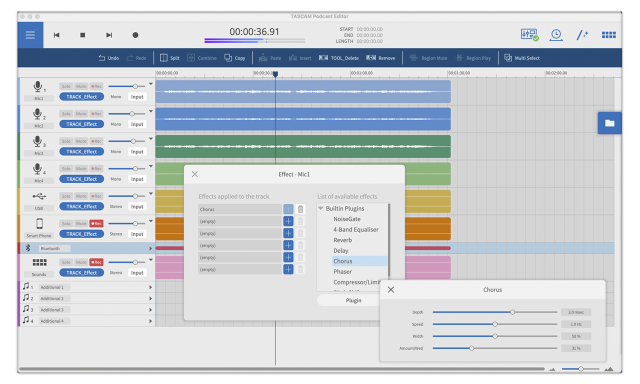Screen dimensions: 640x384
Task: Open the hamburger main menu
Action: coord(30,35)
